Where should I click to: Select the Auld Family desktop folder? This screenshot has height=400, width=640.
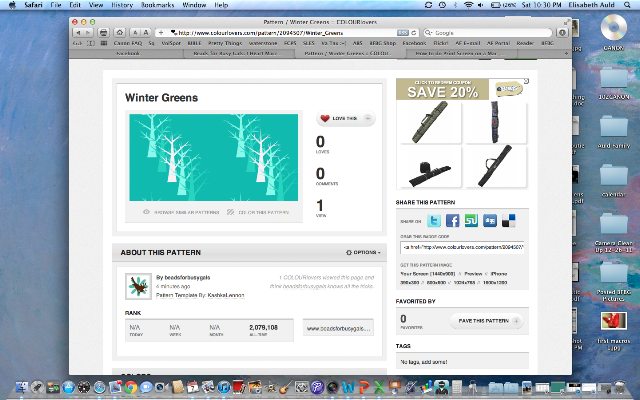pyautogui.click(x=613, y=132)
